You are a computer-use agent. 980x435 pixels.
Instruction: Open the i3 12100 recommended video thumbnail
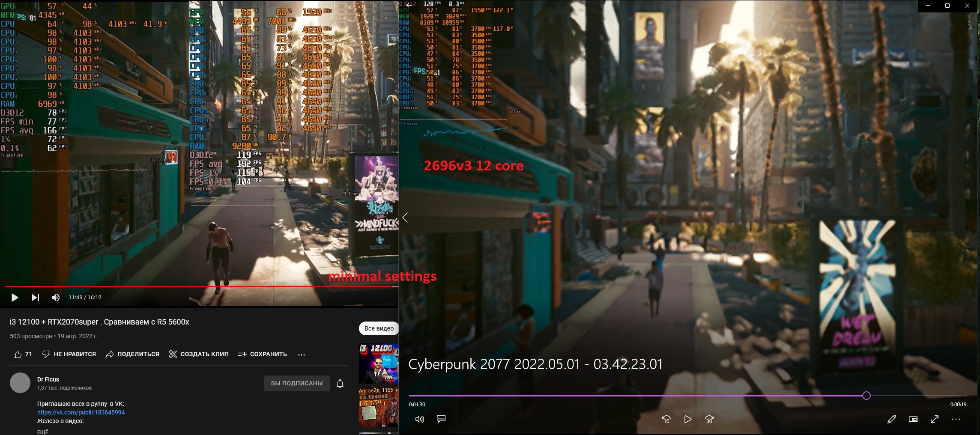[379, 363]
